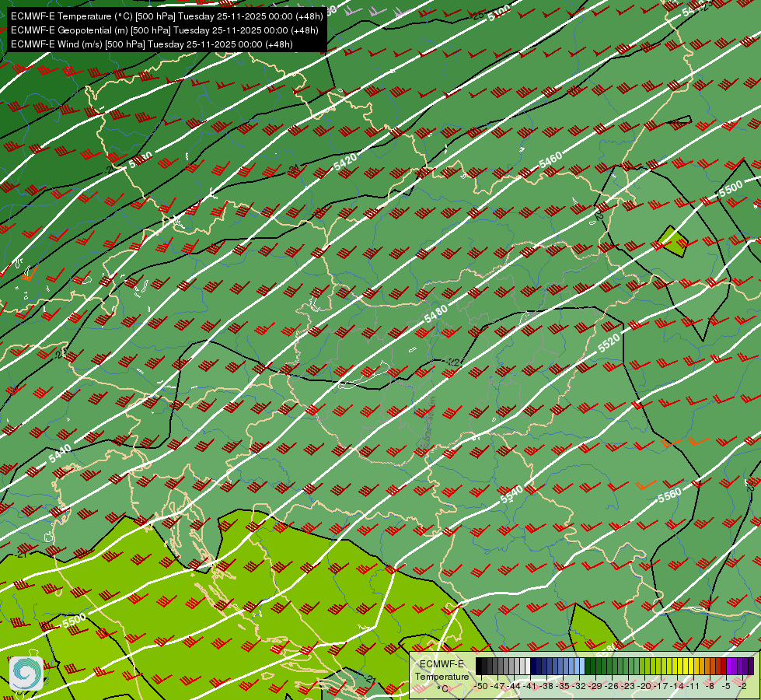
Task: Click the -41 value on the temperature scale
Action: point(529,686)
